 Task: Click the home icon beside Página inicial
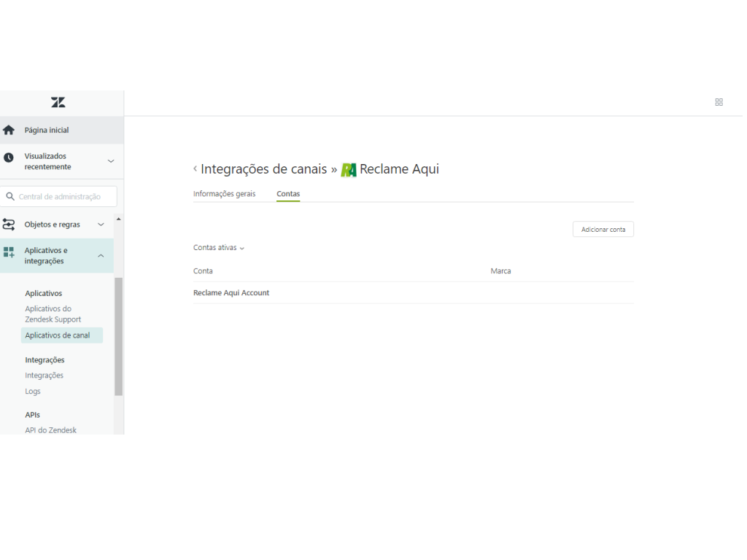pyautogui.click(x=9, y=131)
